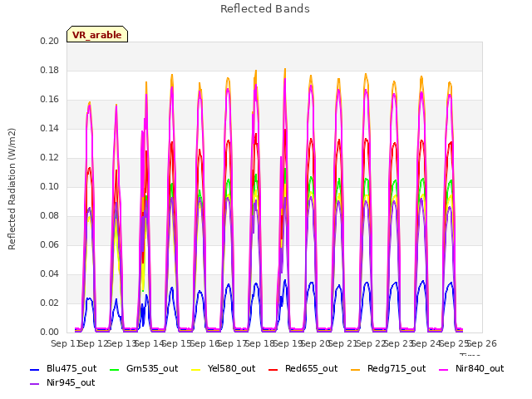Click the VR_arable label box
This screenshot has height=399, width=532.
click(97, 34)
